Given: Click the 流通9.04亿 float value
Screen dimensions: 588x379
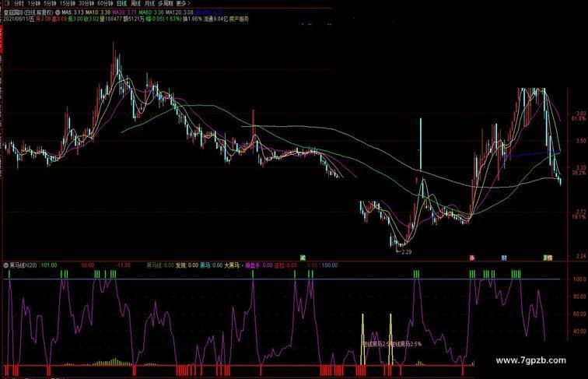Looking at the screenshot, I should (215, 19).
